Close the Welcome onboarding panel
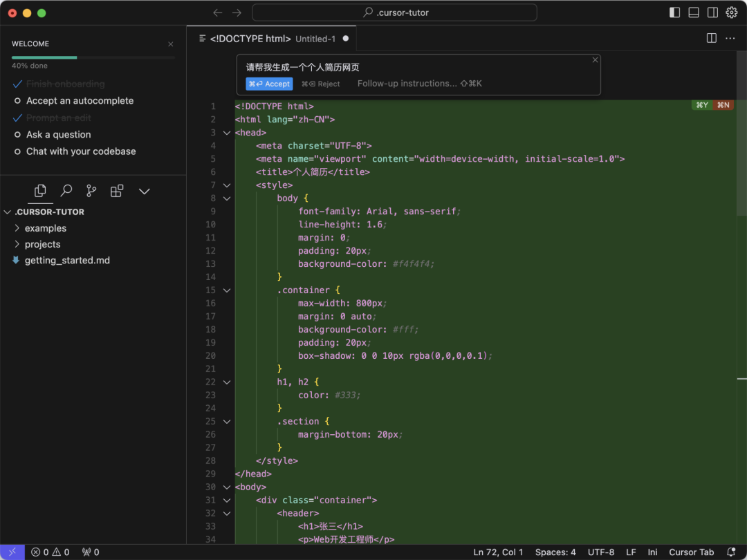Image resolution: width=747 pixels, height=560 pixels. point(171,44)
